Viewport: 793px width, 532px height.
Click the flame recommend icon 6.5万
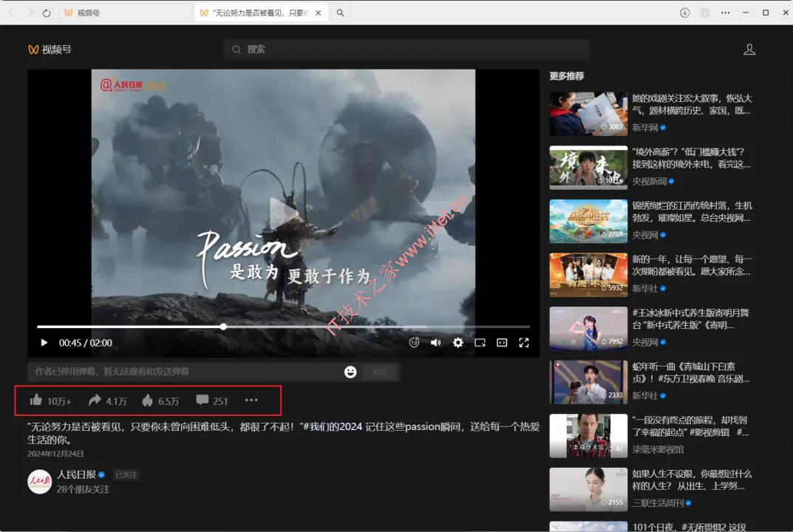147,400
